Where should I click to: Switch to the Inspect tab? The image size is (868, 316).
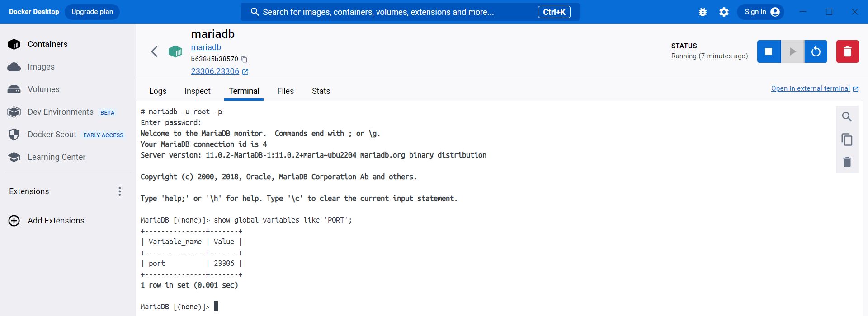pos(198,91)
